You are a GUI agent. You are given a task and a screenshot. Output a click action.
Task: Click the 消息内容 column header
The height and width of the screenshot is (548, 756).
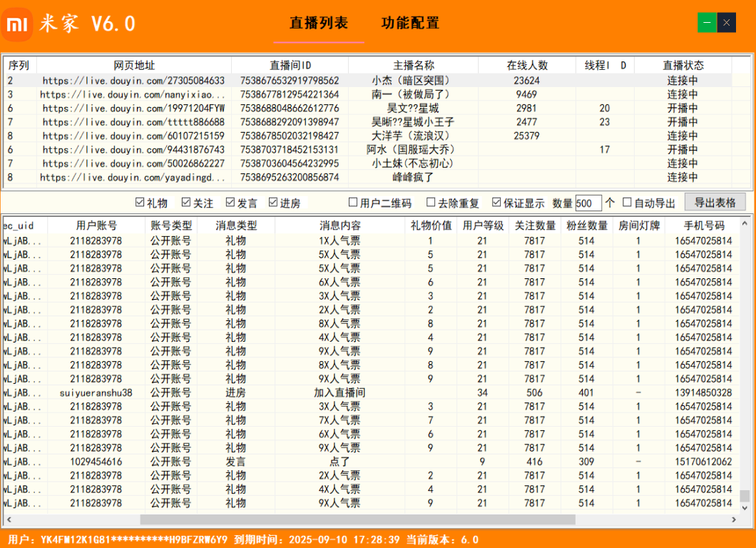340,225
